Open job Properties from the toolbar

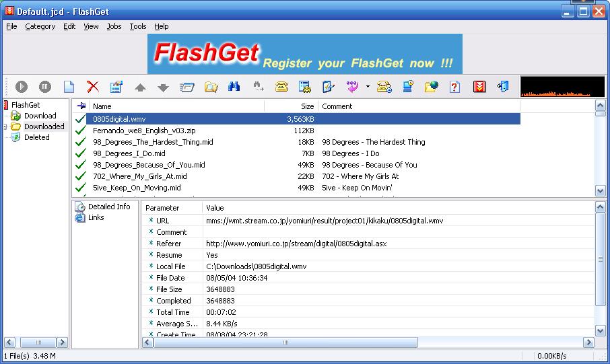(x=116, y=86)
